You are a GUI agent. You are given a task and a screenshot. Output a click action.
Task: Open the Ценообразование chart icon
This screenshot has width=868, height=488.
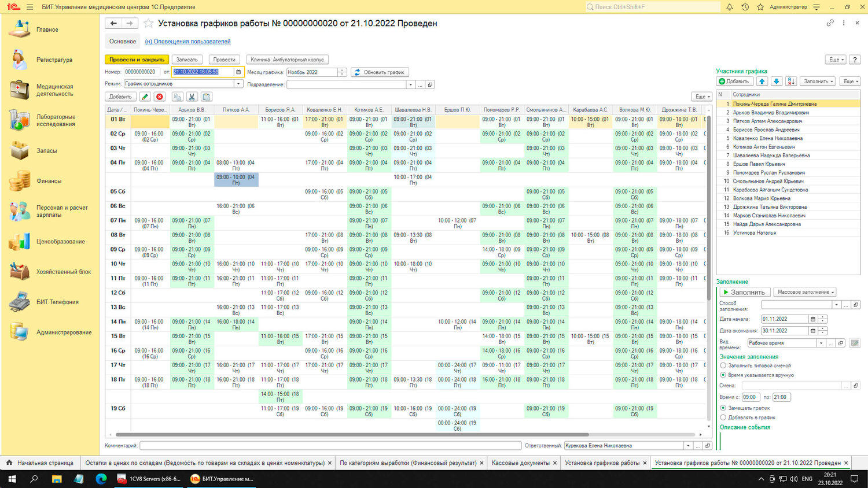tap(20, 242)
